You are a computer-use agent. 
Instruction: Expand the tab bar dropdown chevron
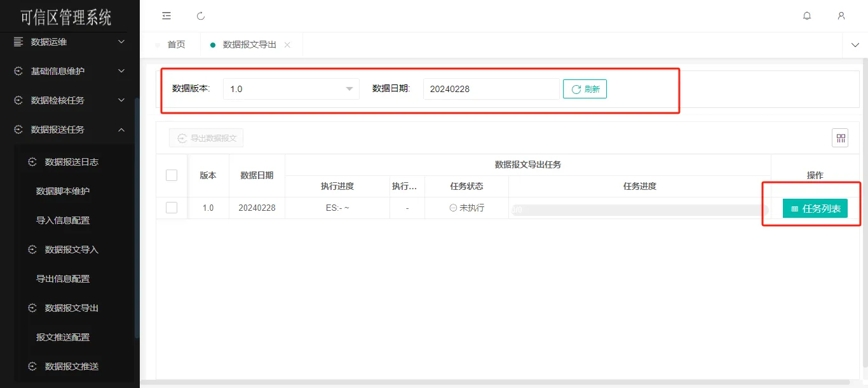(x=855, y=45)
